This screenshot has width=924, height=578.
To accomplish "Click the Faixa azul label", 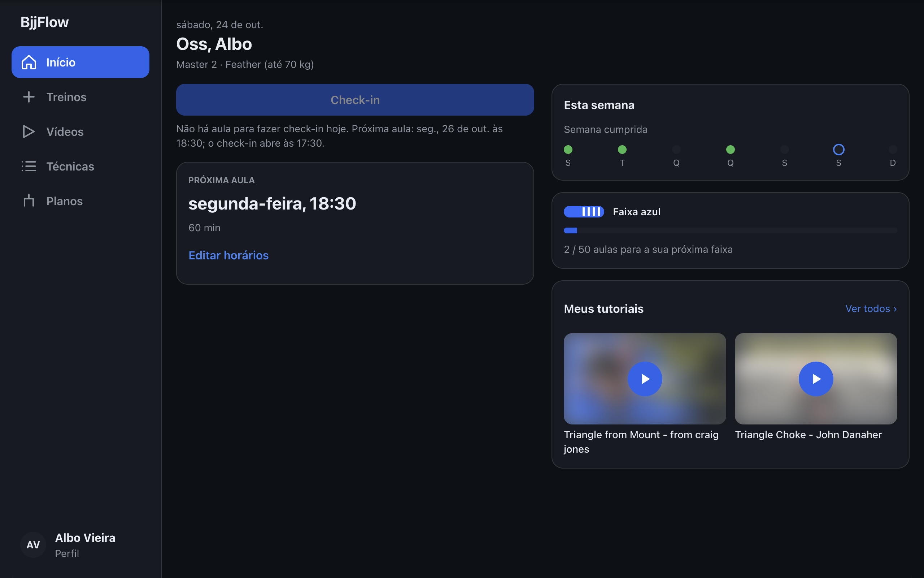I will point(636,212).
